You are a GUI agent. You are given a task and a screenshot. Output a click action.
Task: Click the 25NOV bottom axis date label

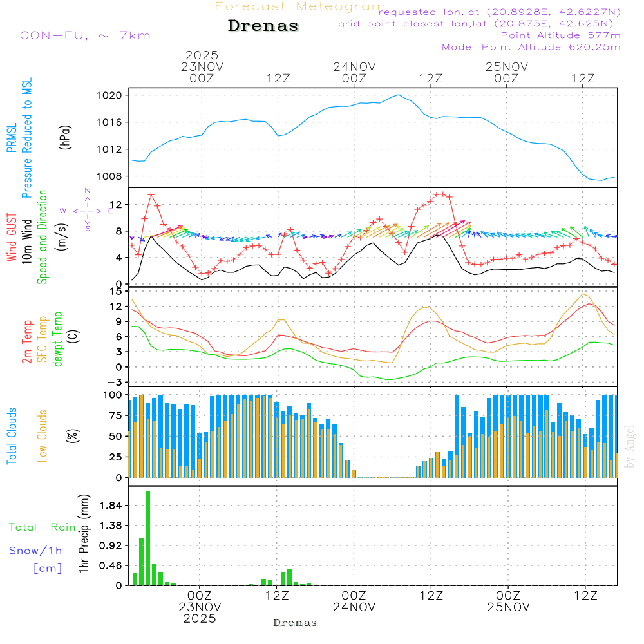pos(507,607)
